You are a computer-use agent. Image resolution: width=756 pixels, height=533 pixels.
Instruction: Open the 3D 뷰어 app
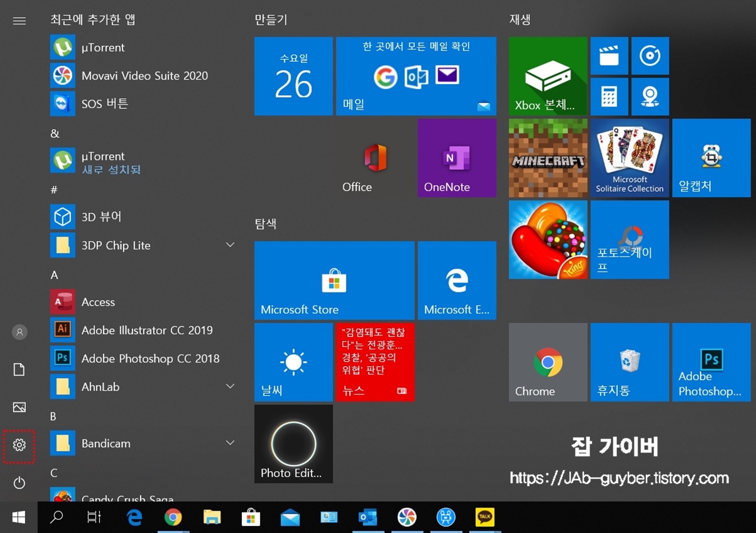[x=143, y=217]
